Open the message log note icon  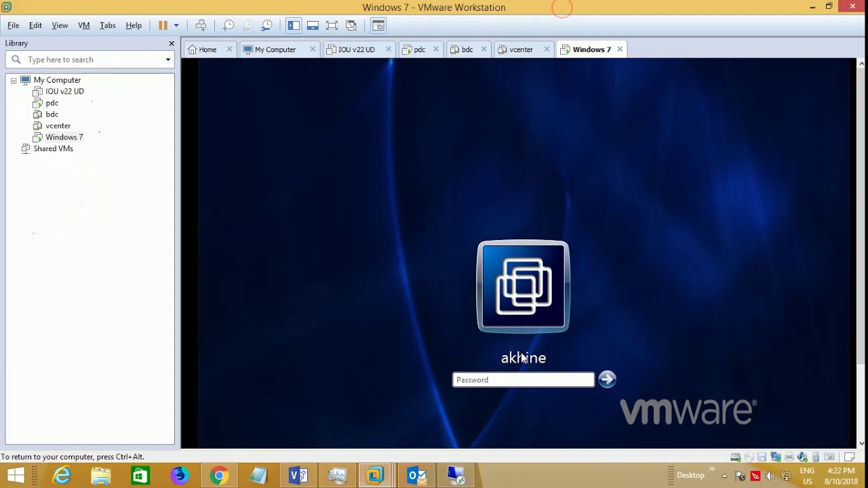tap(850, 457)
